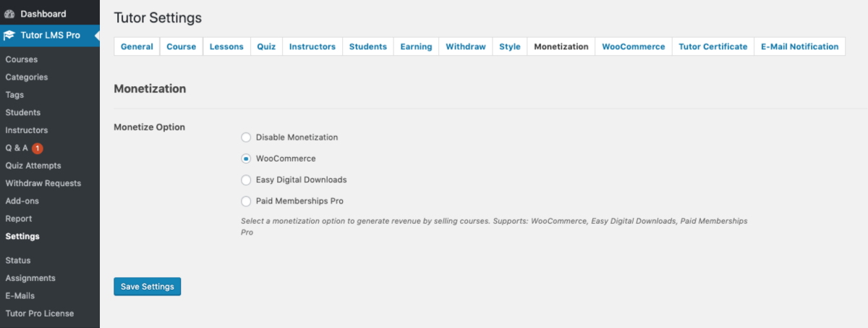This screenshot has width=868, height=328.
Task: Click the Save Settings button
Action: click(148, 287)
